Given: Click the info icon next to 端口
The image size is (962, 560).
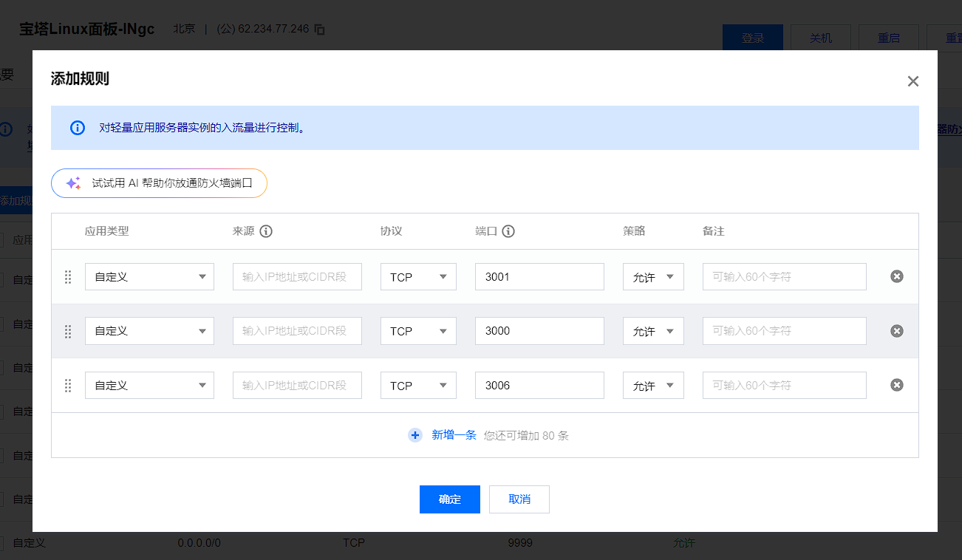Looking at the screenshot, I should pyautogui.click(x=508, y=231).
